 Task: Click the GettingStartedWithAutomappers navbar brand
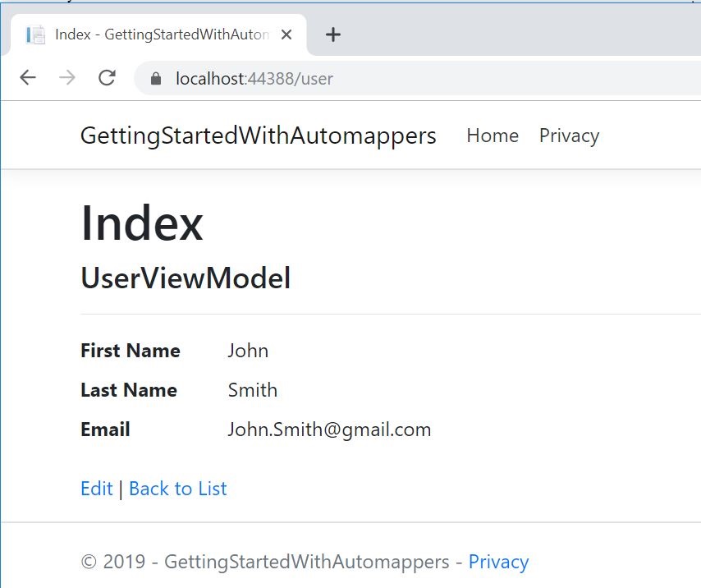[x=258, y=136]
